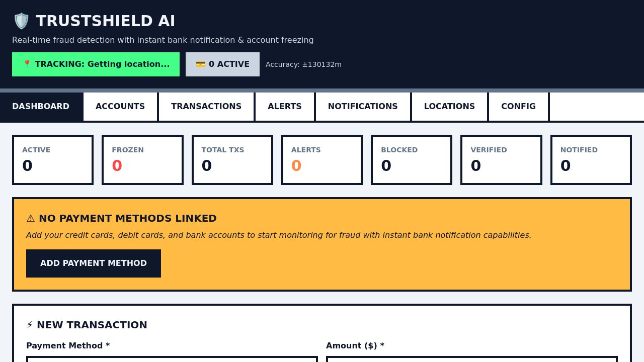Select the Active stat card

click(x=53, y=160)
